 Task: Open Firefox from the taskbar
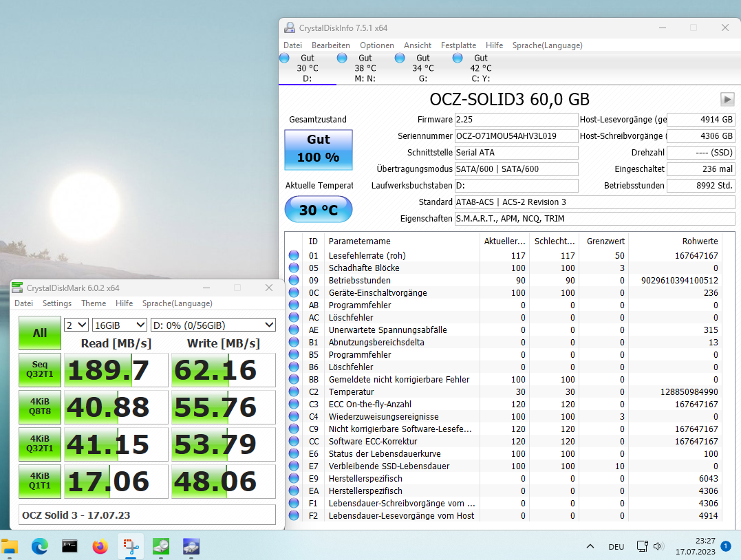(x=100, y=547)
